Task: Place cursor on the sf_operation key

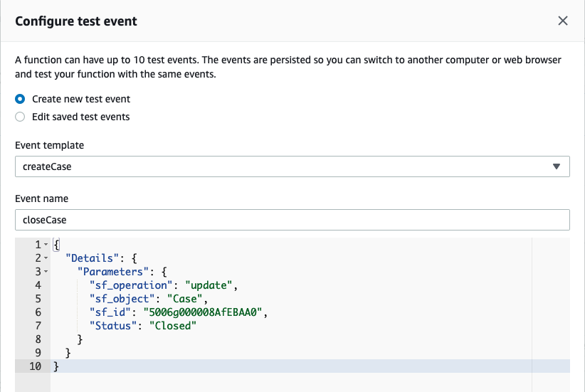Action: click(131, 285)
